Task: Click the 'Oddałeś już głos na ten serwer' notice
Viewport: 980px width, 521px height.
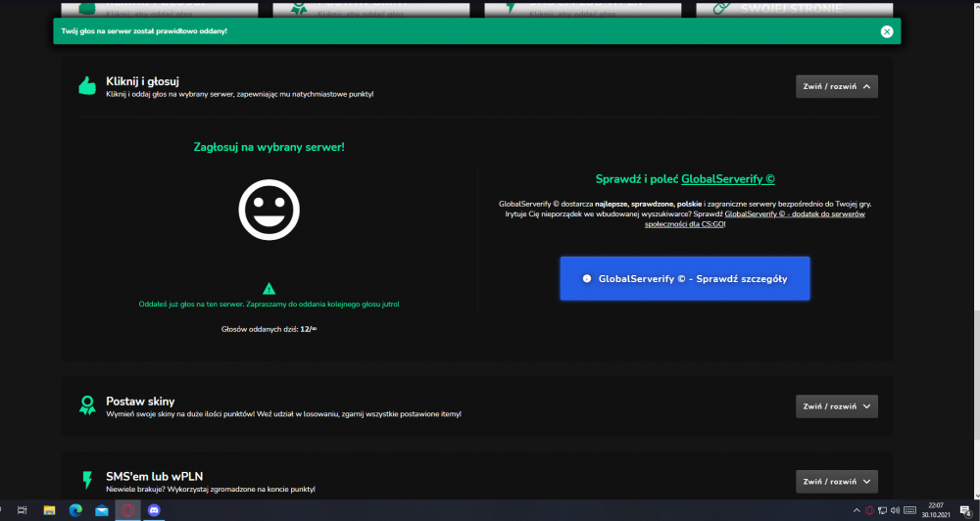Action: point(269,305)
